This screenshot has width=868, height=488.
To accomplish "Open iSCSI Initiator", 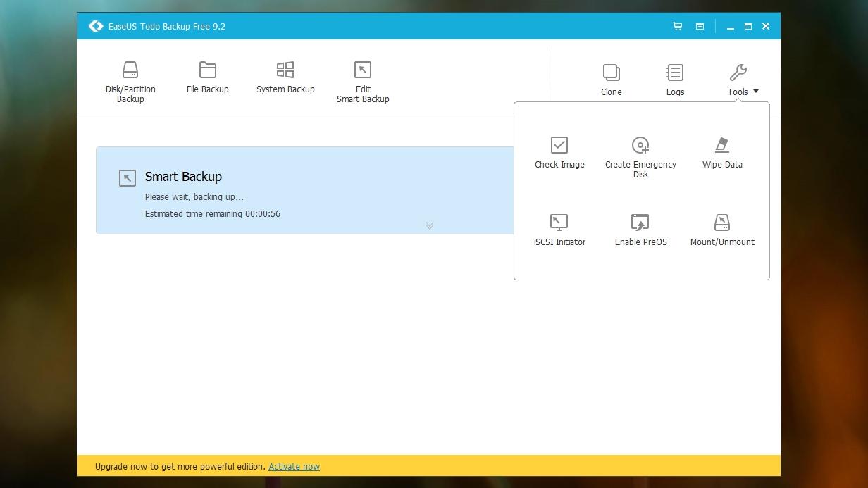I will click(559, 230).
